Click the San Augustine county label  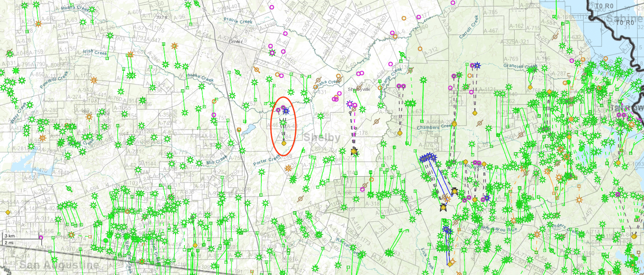click(x=59, y=265)
